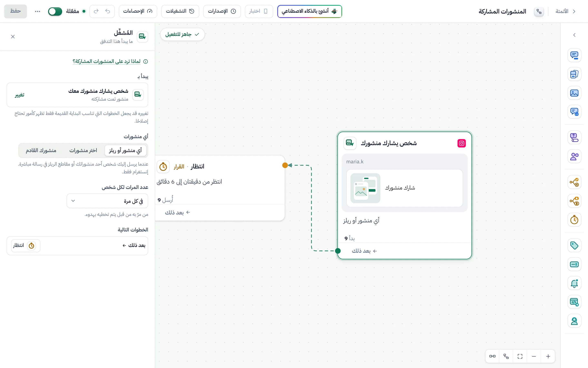Zoom in on the canvas

[x=548, y=357]
